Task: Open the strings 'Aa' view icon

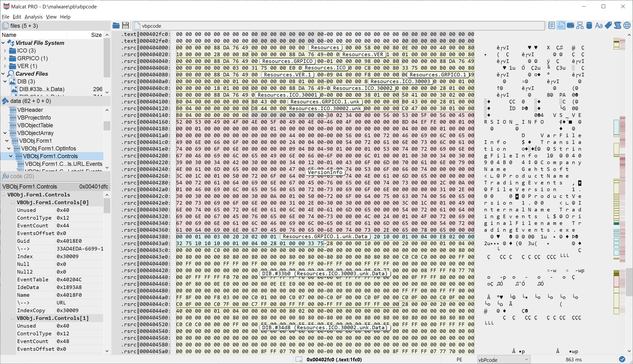Action: [598, 26]
